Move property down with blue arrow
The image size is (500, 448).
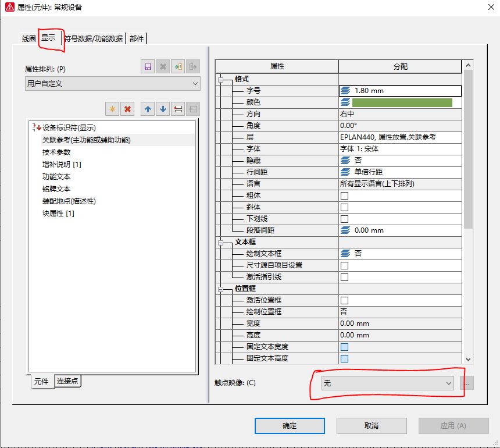163,109
